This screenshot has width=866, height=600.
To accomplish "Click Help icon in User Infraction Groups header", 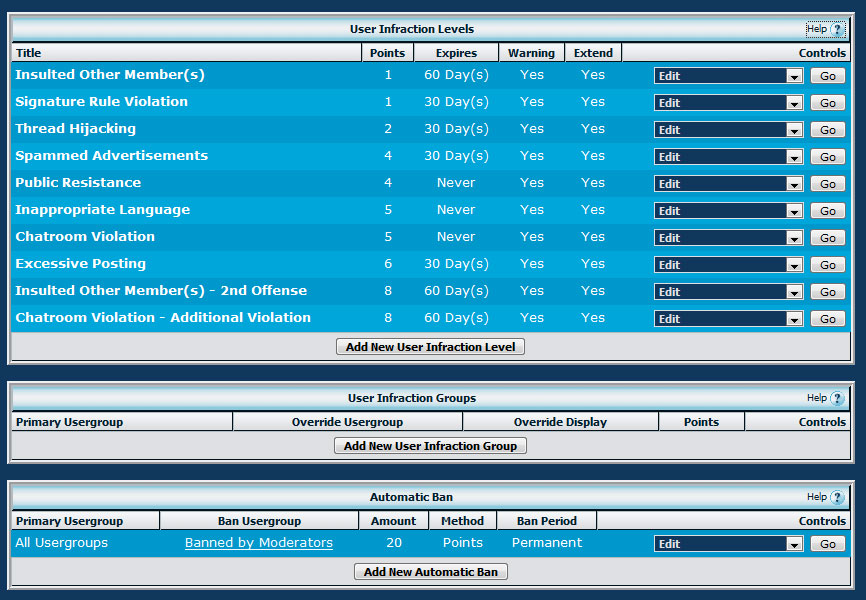I will click(837, 398).
